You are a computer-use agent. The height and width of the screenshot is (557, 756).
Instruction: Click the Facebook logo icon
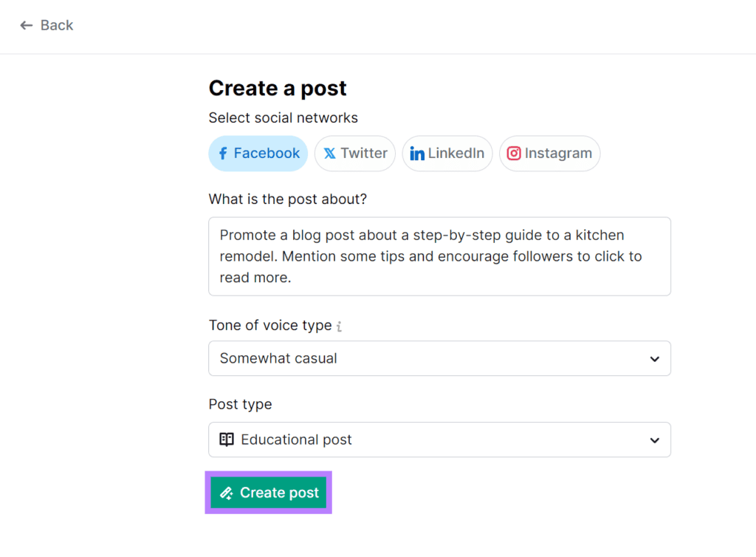pos(223,154)
